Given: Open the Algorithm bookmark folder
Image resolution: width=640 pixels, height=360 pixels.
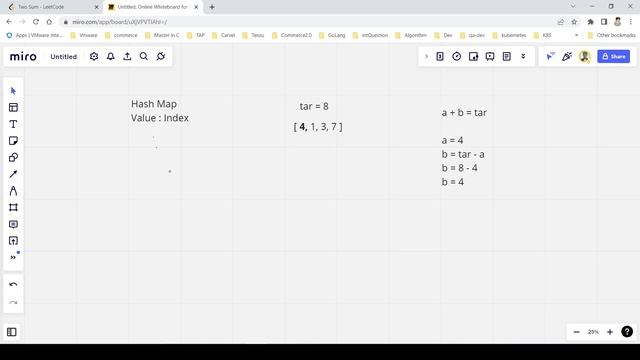Looking at the screenshot, I should point(411,35).
